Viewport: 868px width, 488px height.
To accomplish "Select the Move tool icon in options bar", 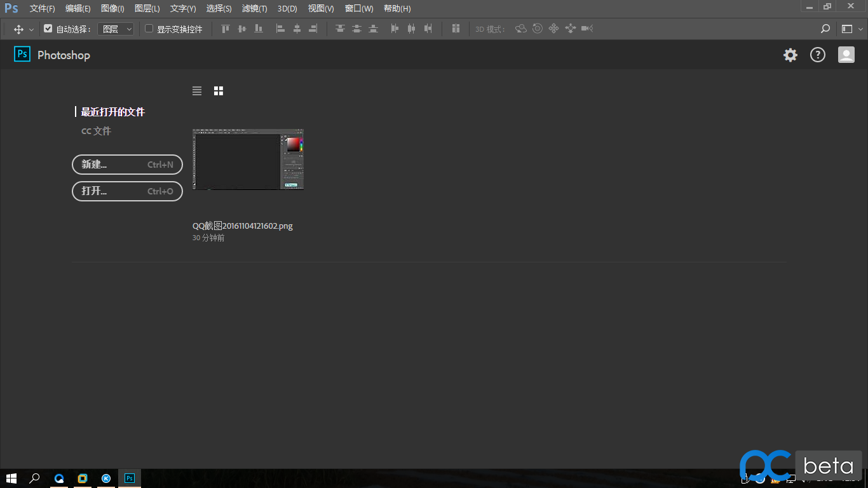I will click(x=18, y=29).
